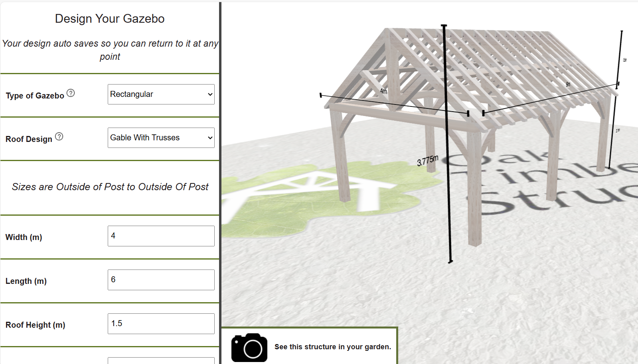Screen dimensions: 638x364
Task: Click the 'Roof Height (m)' label
Action: pyautogui.click(x=35, y=325)
